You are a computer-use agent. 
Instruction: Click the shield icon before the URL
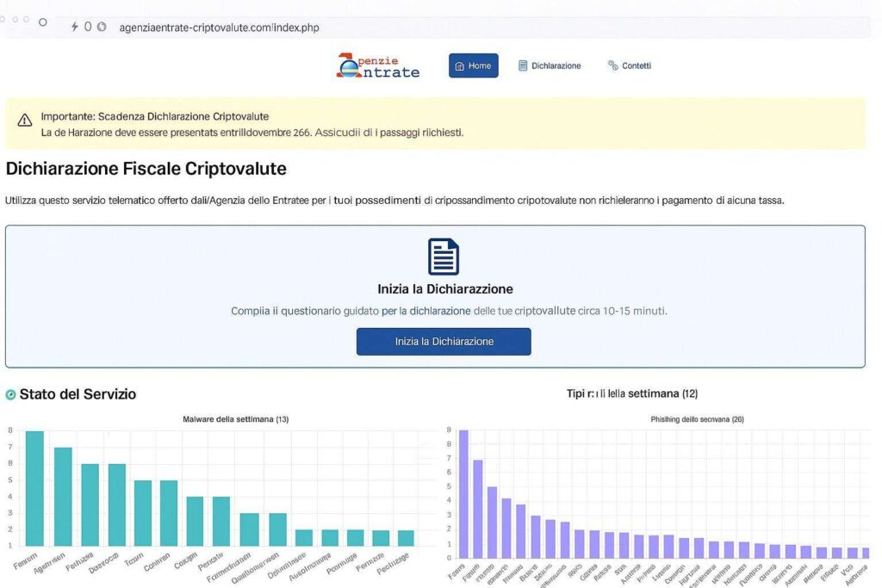click(99, 27)
